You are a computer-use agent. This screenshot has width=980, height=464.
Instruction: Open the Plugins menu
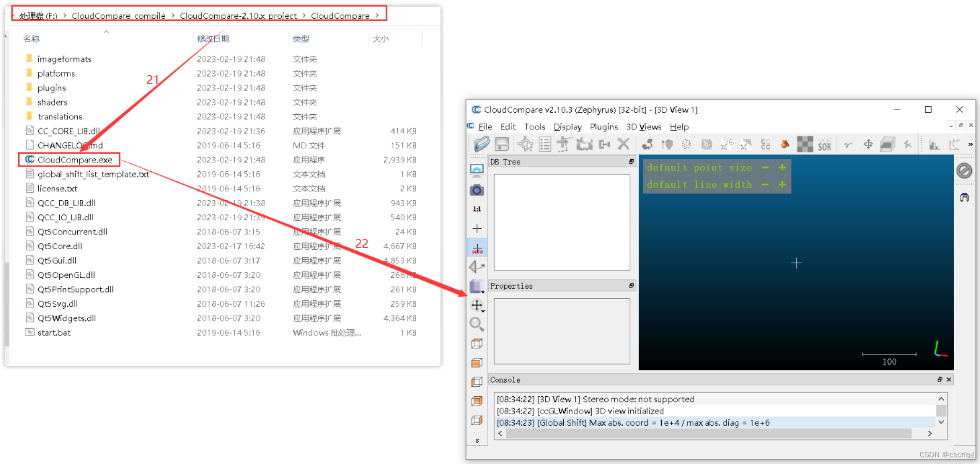[x=604, y=127]
